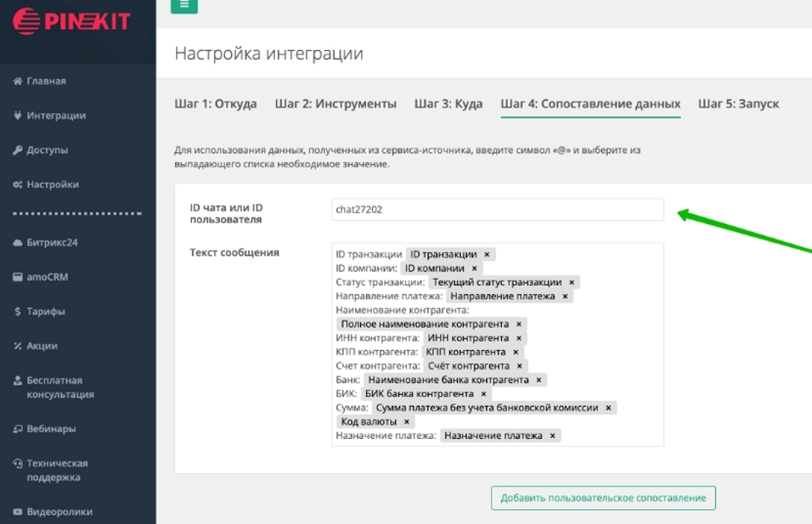Open Акции in the sidebar
Viewport: 812px width, 524px height.
pos(42,346)
